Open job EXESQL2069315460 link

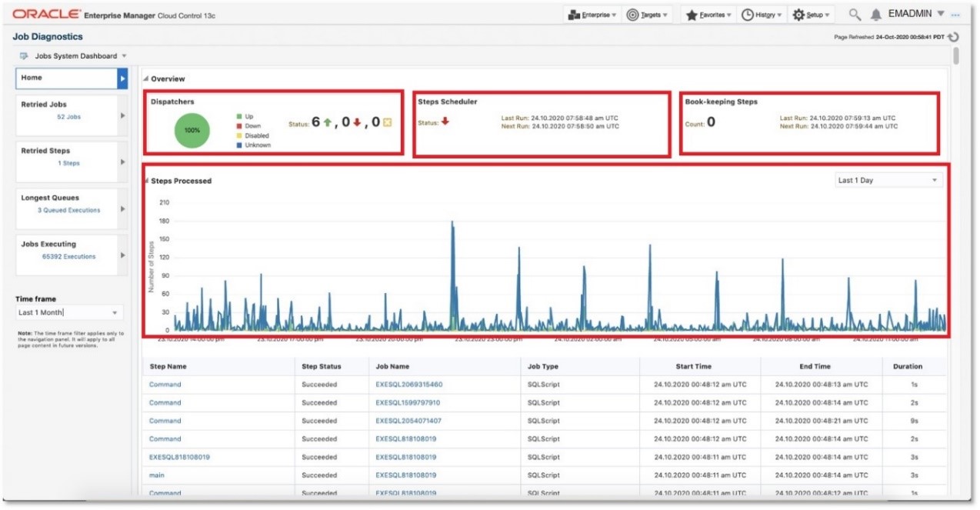point(408,385)
